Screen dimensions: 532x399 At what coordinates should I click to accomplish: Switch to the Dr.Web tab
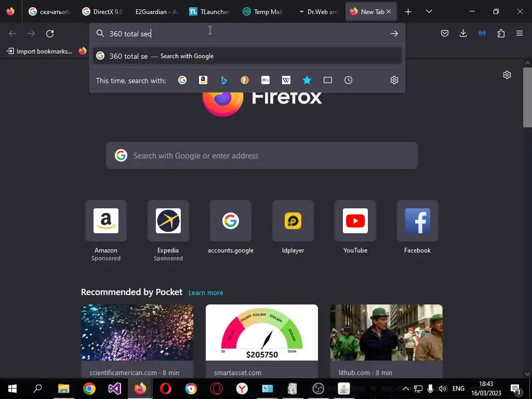point(317,11)
